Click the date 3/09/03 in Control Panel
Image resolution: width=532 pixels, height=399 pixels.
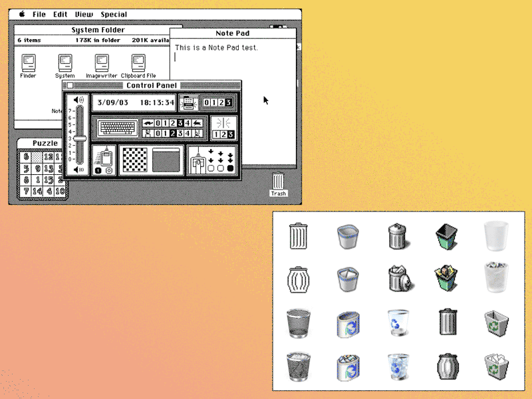coord(112,102)
